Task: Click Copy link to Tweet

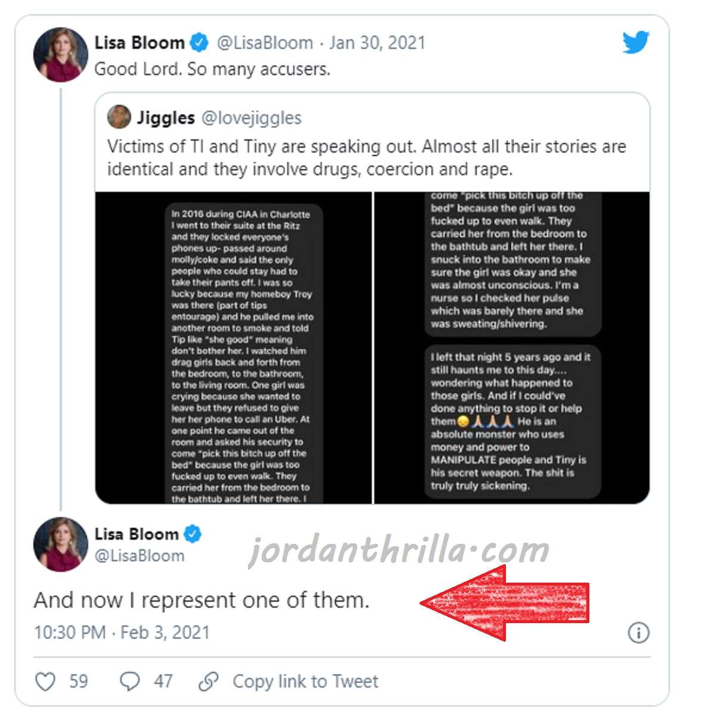Action: (x=305, y=682)
